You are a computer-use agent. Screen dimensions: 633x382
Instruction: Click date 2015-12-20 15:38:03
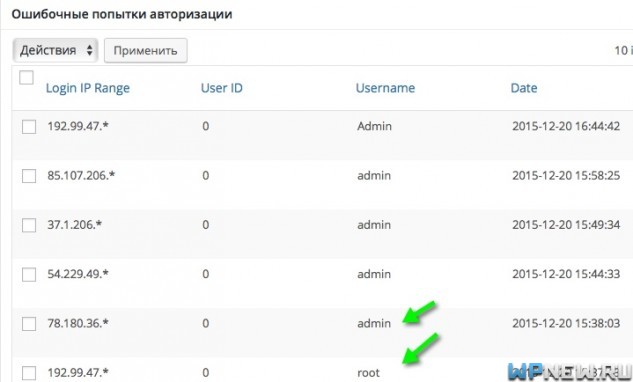(566, 323)
